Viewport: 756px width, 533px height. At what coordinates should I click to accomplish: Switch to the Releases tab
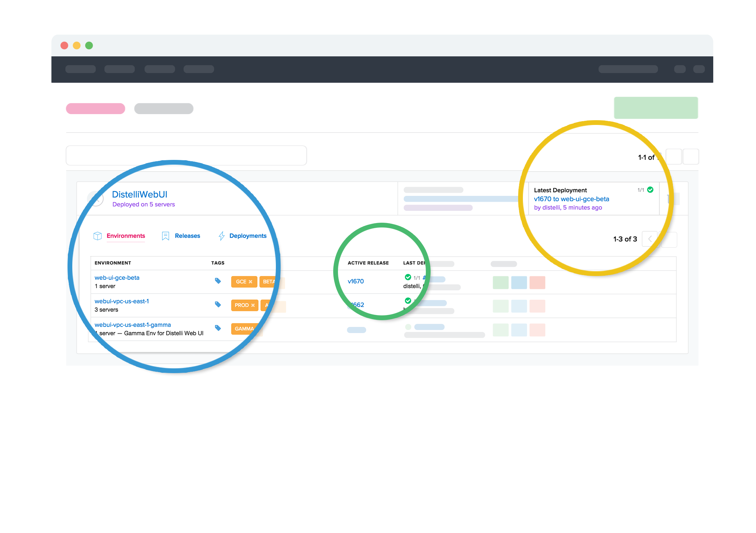pos(187,236)
